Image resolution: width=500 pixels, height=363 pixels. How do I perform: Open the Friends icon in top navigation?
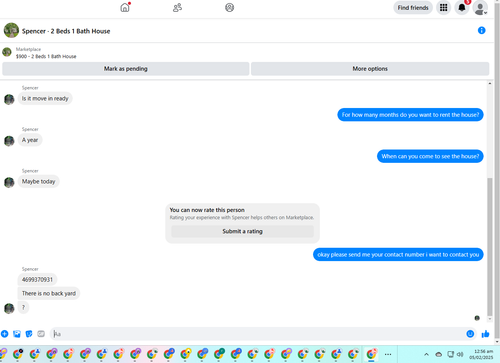click(177, 7)
